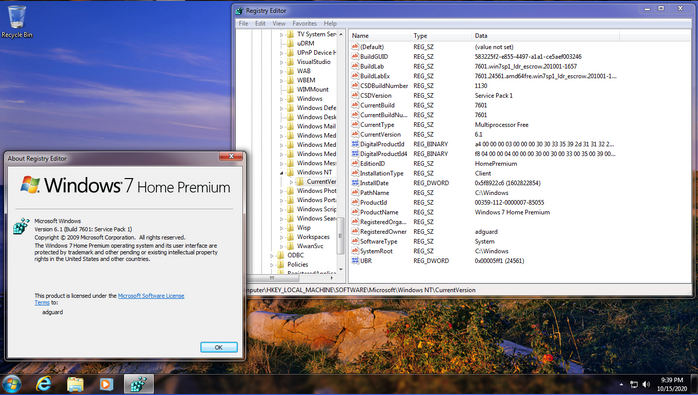The width and height of the screenshot is (698, 395).
Task: Select the (Default) value icon
Action: click(x=355, y=47)
